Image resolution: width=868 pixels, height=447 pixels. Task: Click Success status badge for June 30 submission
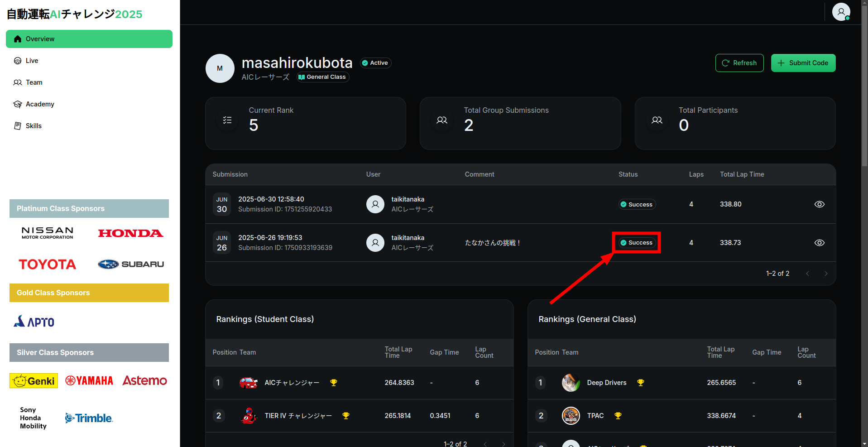(x=637, y=204)
